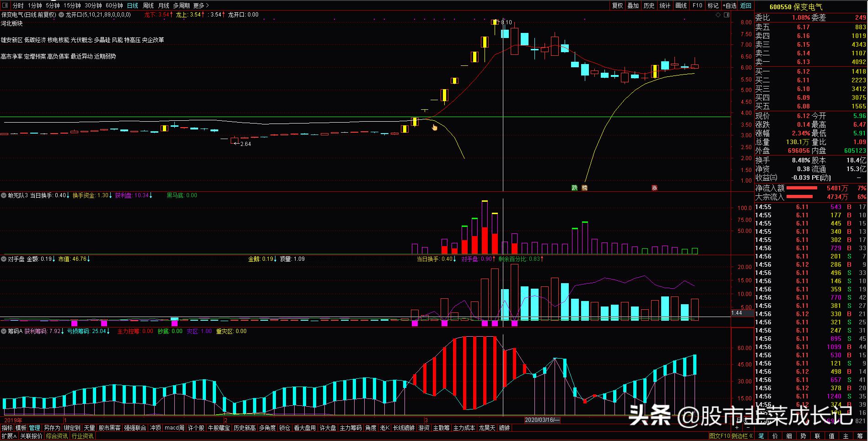868x441 pixels.
Task: Expand the 扩展 panel at bottom left
Action: pos(9,436)
